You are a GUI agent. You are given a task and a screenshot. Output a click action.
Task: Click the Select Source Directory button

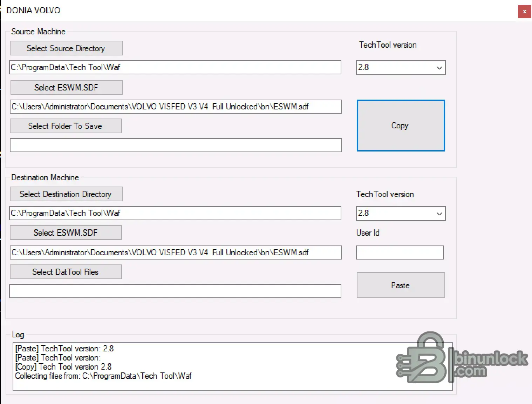click(x=66, y=48)
